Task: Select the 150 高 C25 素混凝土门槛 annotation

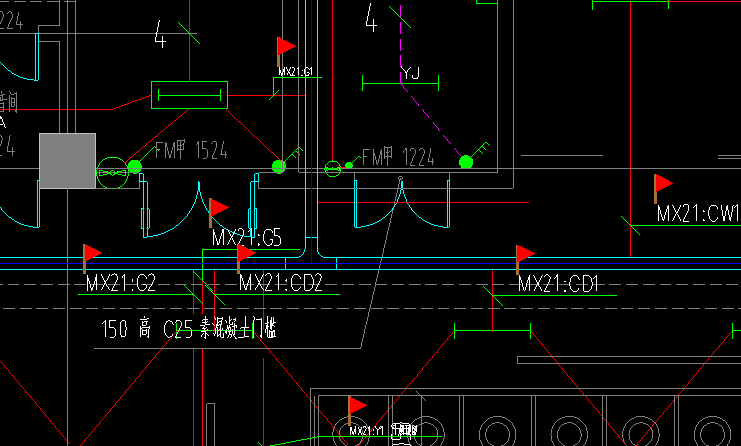Action: click(x=189, y=328)
